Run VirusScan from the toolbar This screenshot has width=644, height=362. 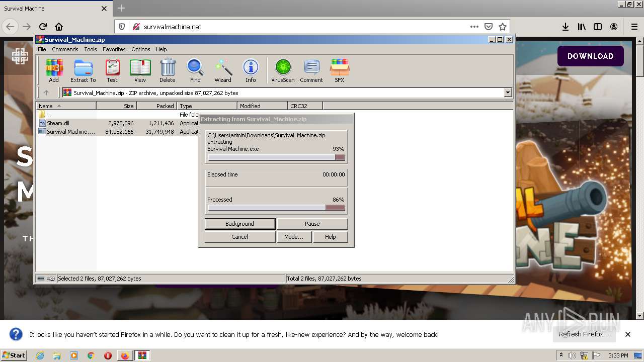tap(283, 70)
